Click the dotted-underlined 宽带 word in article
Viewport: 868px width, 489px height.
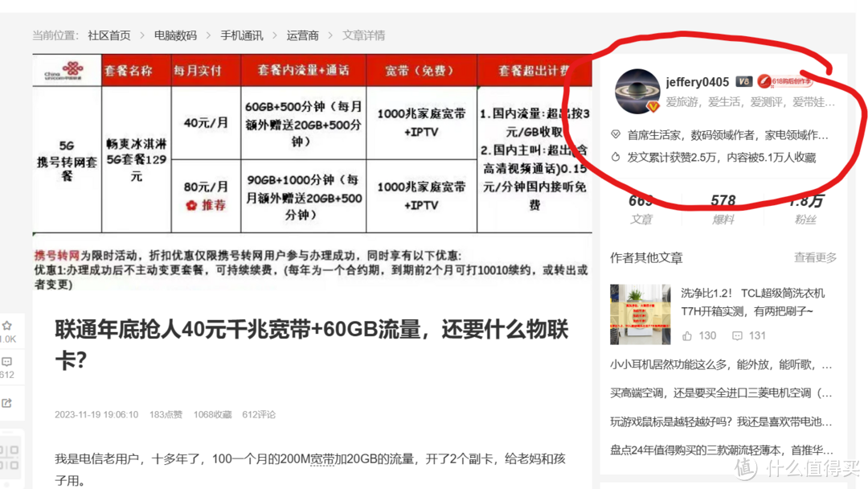click(x=322, y=459)
